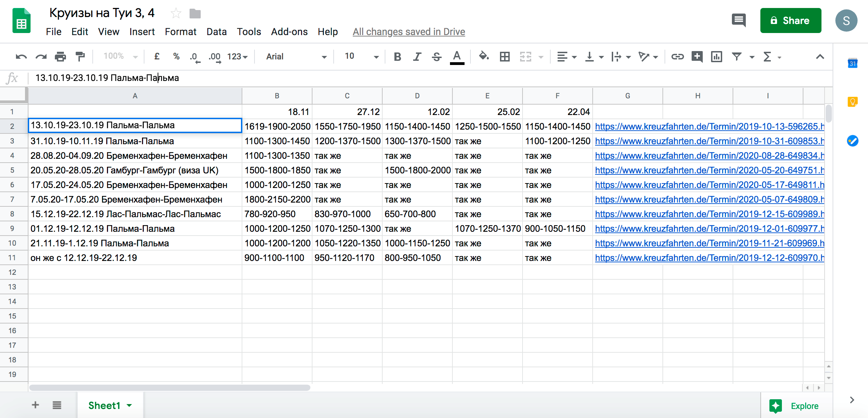Open Functions sigma icon

[x=767, y=57]
